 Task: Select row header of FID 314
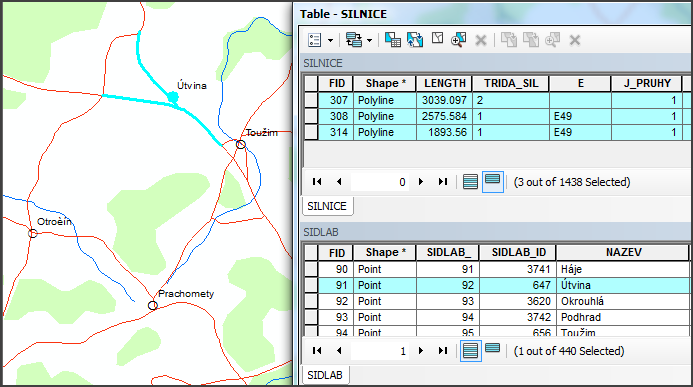pos(311,132)
